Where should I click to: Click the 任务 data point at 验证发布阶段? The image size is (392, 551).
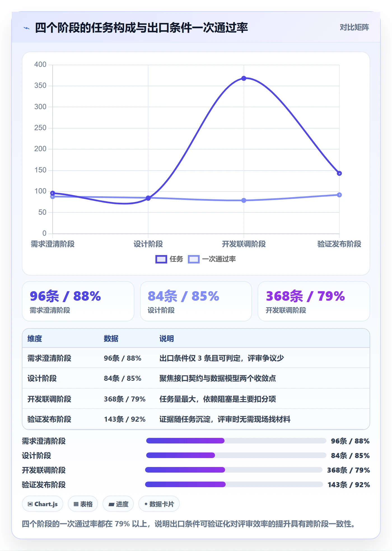[339, 173]
